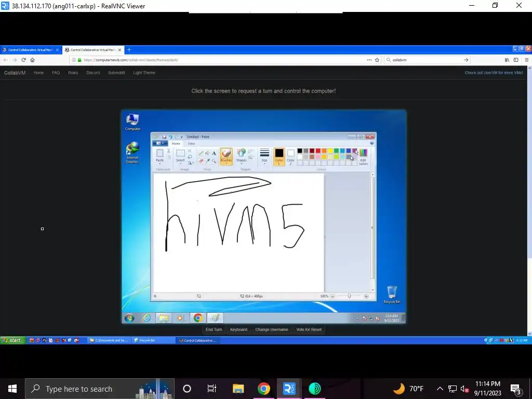Click the Firefox address bar URL
The width and height of the screenshot is (532, 399).
coord(131,60)
